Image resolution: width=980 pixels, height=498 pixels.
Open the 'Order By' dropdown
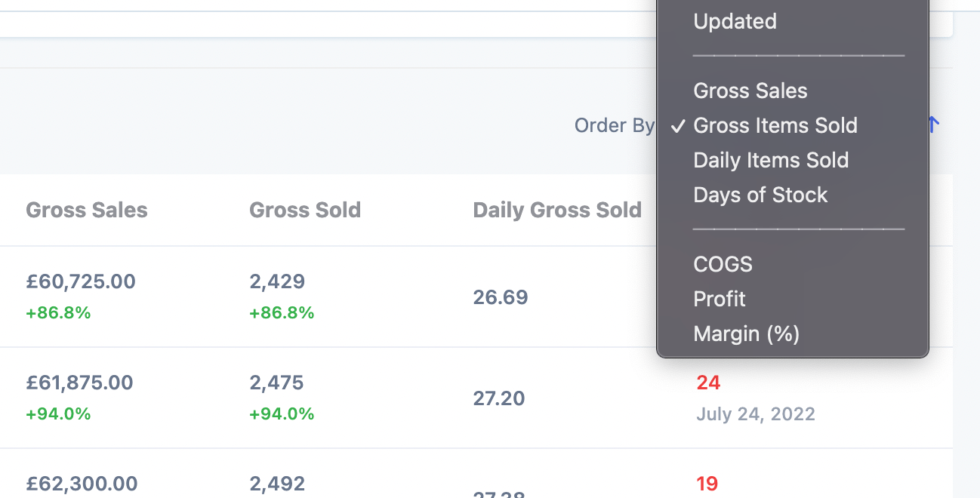pos(615,125)
